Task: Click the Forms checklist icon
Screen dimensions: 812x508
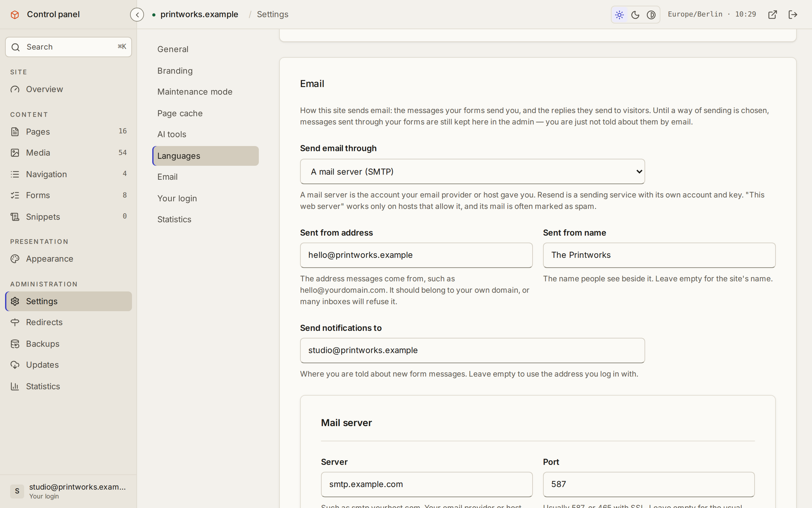Action: pyautogui.click(x=15, y=195)
